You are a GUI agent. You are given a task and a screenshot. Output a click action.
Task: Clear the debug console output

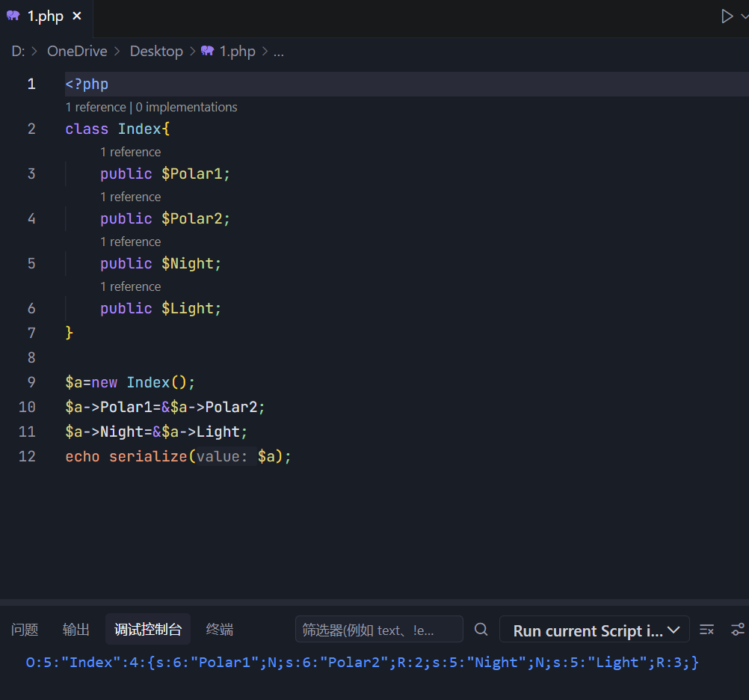(x=706, y=630)
